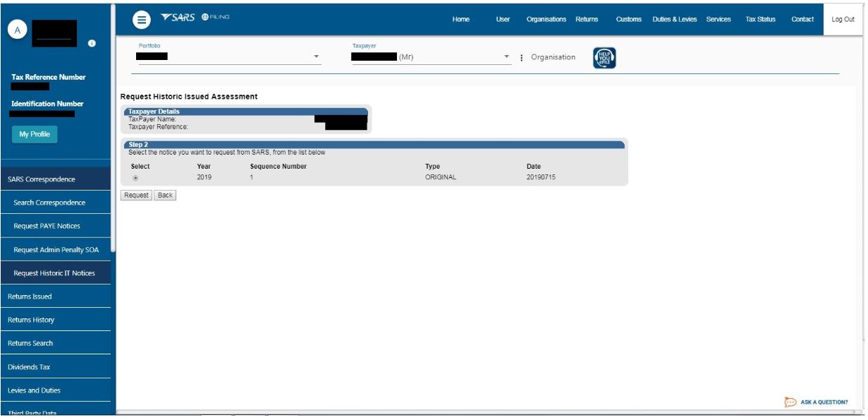Open Returns History in the sidebar

[55, 320]
